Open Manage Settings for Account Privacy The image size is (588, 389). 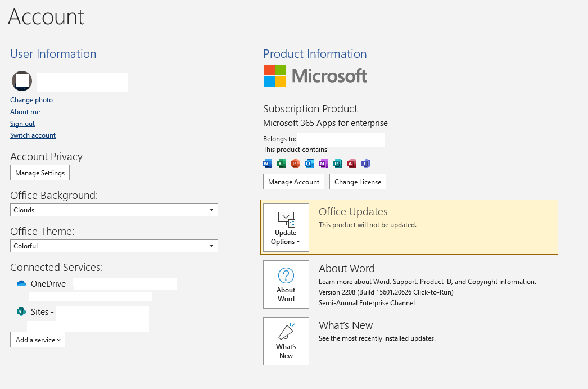(40, 173)
